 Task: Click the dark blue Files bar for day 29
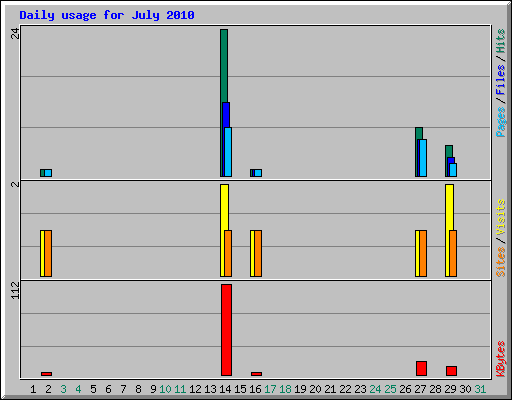click(x=451, y=160)
